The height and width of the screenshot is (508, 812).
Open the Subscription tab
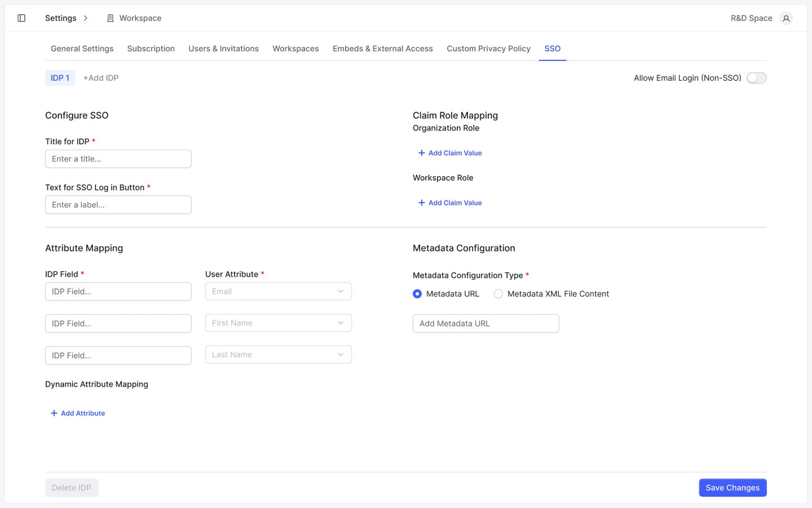[151, 49]
